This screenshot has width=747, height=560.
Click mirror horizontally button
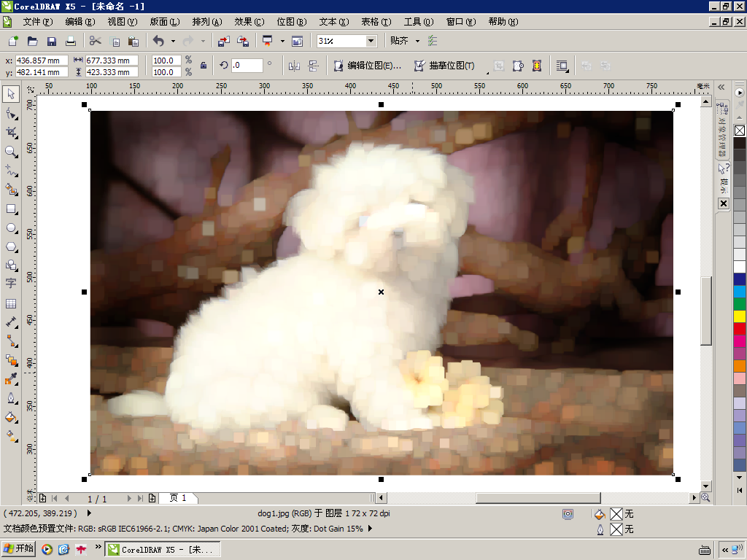pyautogui.click(x=295, y=66)
